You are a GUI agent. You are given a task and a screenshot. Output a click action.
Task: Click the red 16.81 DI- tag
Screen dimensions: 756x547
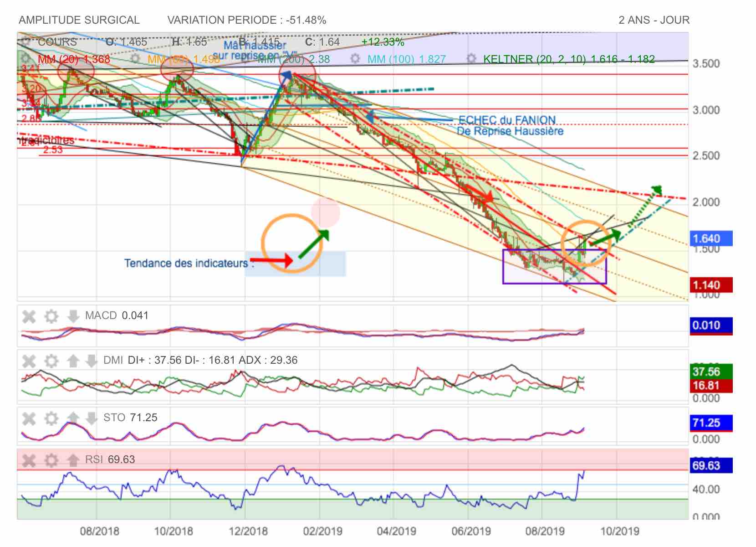click(711, 386)
